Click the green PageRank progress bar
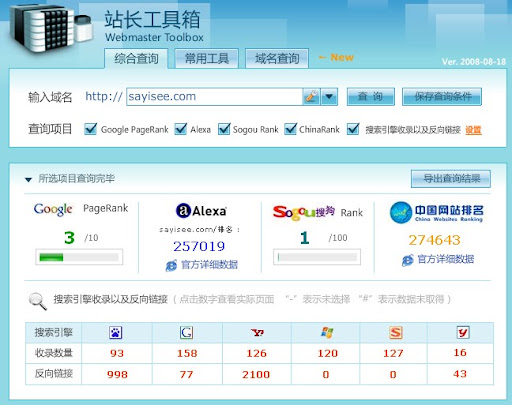 (x=79, y=257)
